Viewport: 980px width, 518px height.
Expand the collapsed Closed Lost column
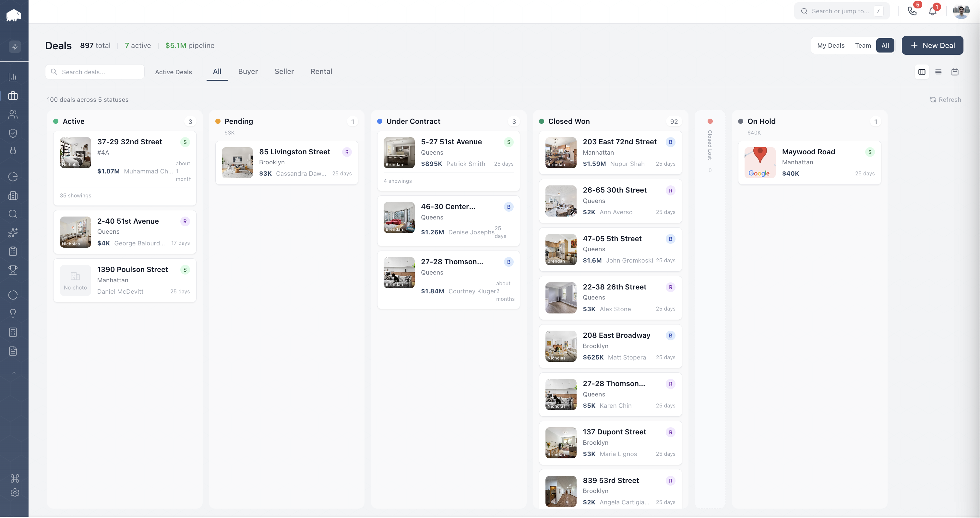coord(710,145)
